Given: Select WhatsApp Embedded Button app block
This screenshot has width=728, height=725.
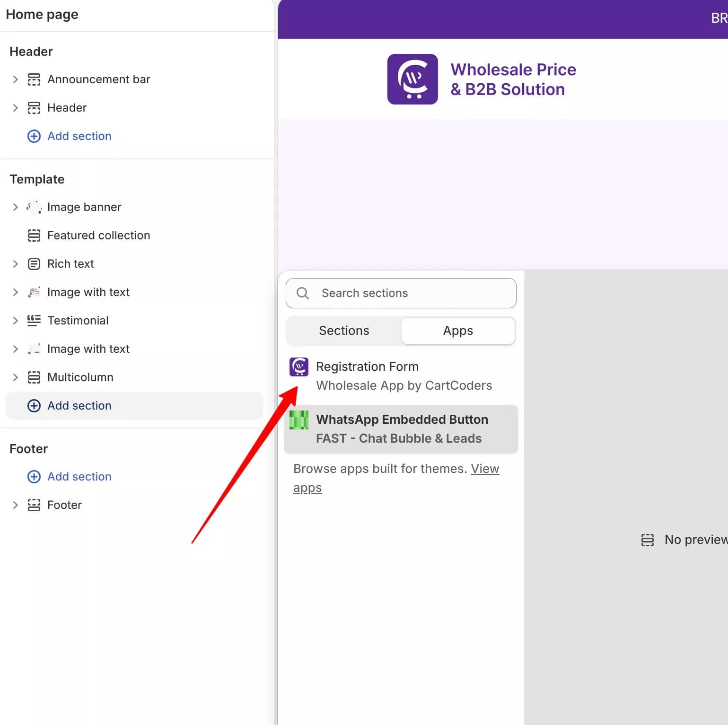Looking at the screenshot, I should [x=401, y=429].
